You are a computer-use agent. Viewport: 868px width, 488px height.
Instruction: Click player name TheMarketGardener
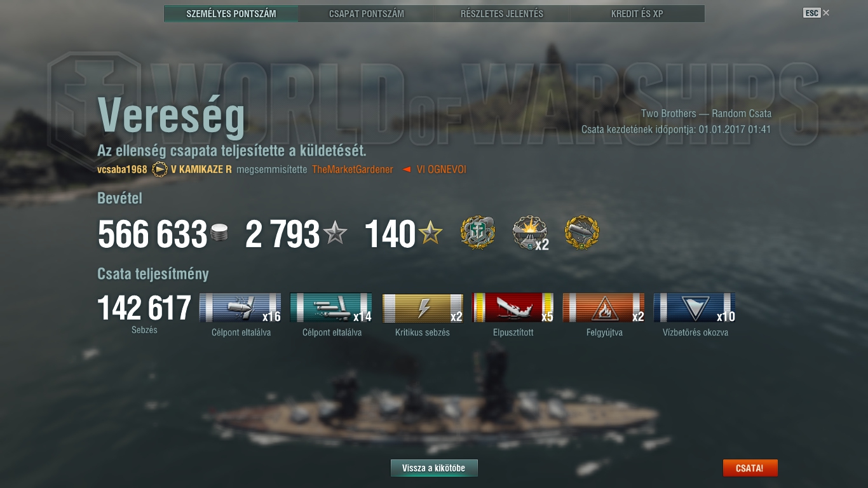coord(353,170)
